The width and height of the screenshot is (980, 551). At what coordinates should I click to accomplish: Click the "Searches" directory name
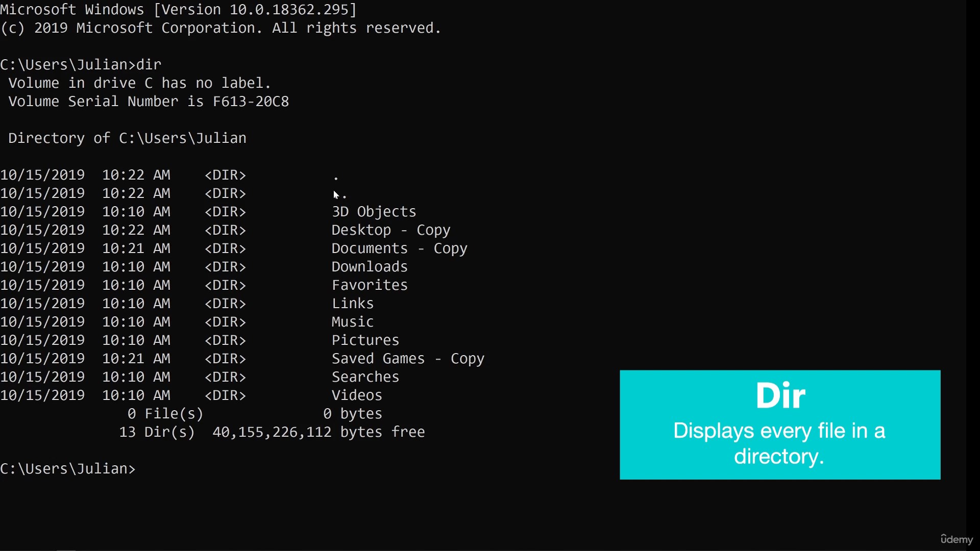click(365, 377)
